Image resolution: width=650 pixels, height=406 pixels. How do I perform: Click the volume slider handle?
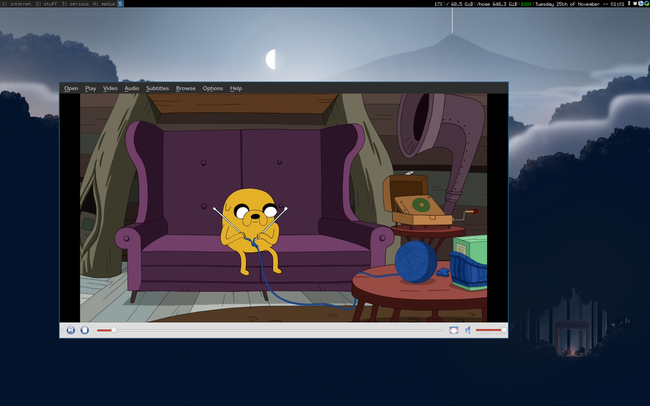[x=504, y=330]
